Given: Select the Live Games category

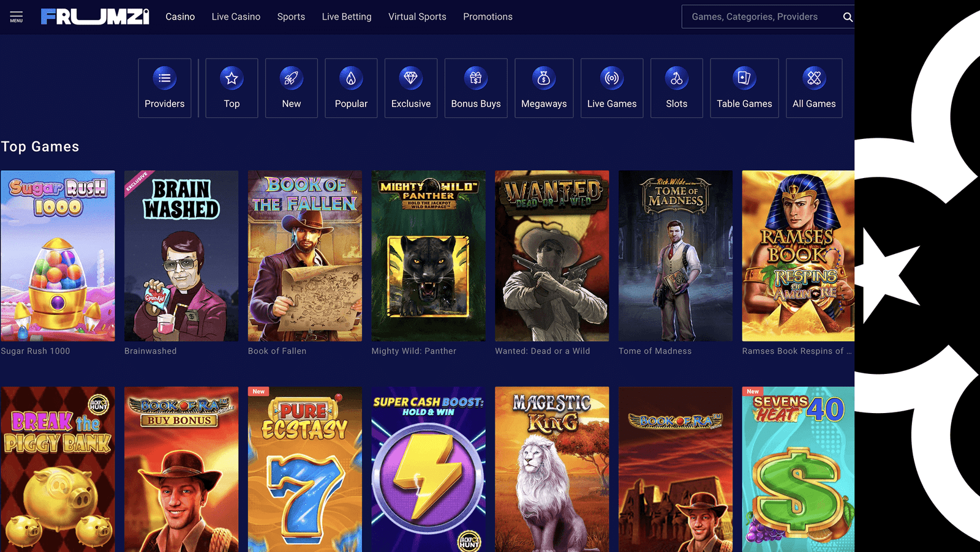Looking at the screenshot, I should (x=612, y=88).
